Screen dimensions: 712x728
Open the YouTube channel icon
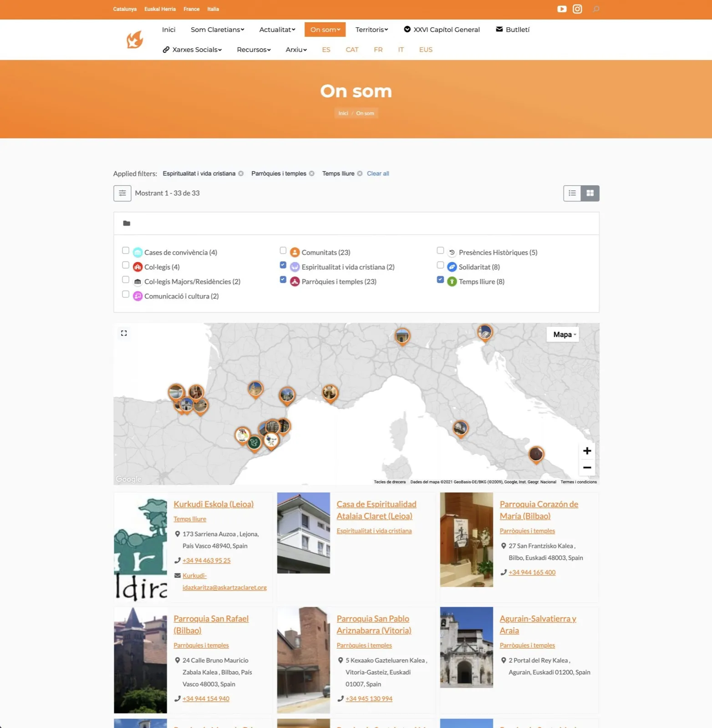[x=562, y=9]
